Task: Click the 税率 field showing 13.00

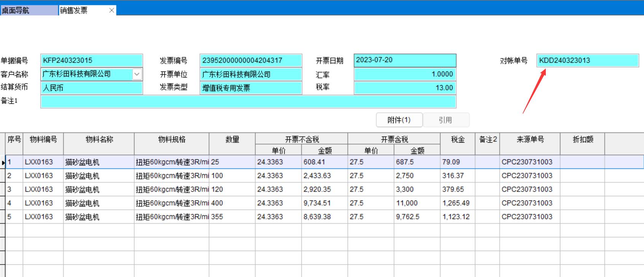Action: pos(405,88)
